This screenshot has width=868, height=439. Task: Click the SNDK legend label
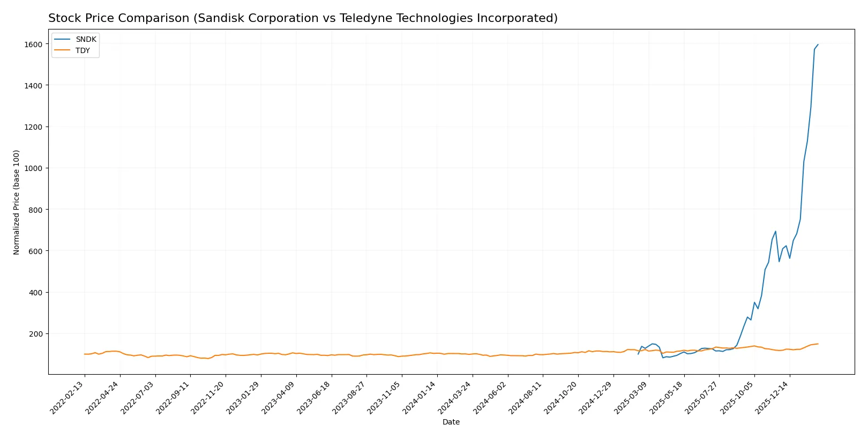[86, 40]
